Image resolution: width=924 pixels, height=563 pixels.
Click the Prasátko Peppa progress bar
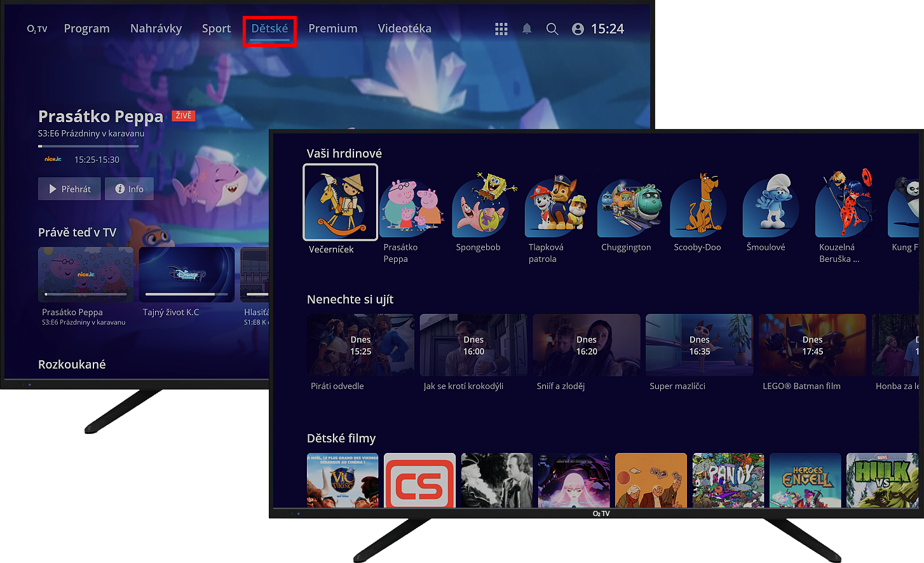coord(88,146)
